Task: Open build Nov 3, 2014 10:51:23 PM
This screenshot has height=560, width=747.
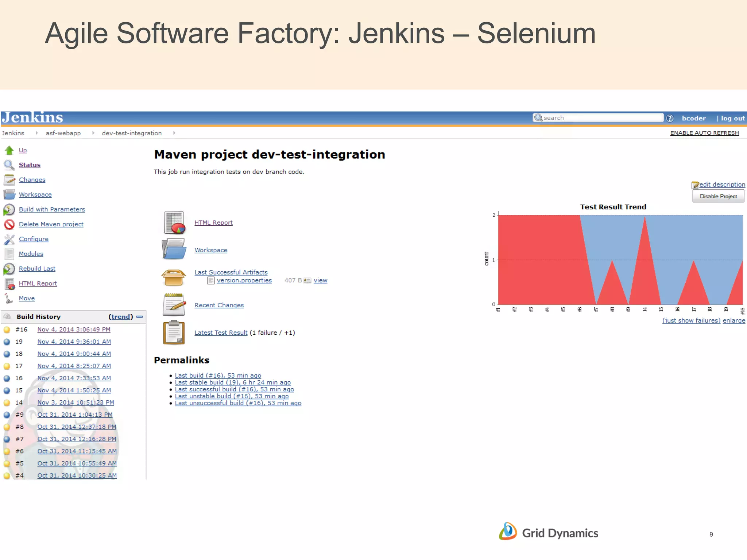Action: 76,402
